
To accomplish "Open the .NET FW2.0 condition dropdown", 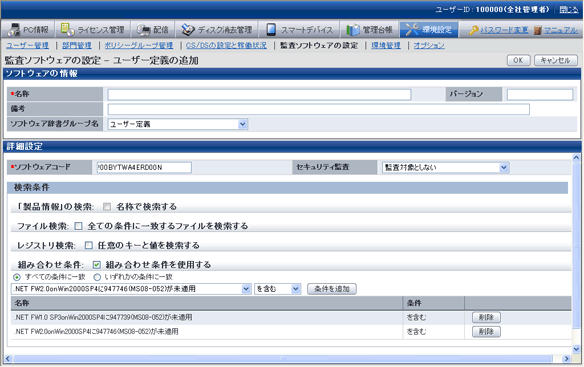I will coord(131,289).
